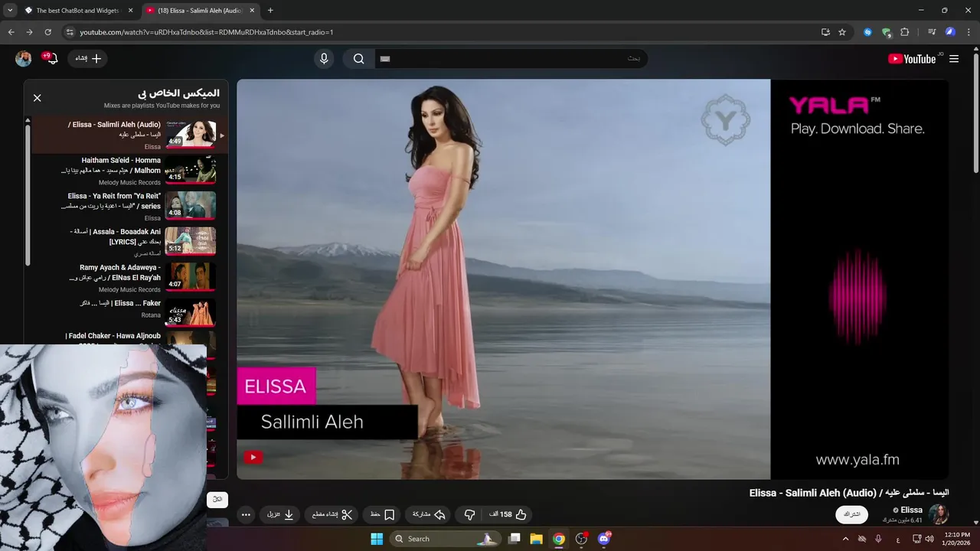This screenshot has height=551, width=980.
Task: Click the YouTube logo on video overlay
Action: pyautogui.click(x=253, y=458)
